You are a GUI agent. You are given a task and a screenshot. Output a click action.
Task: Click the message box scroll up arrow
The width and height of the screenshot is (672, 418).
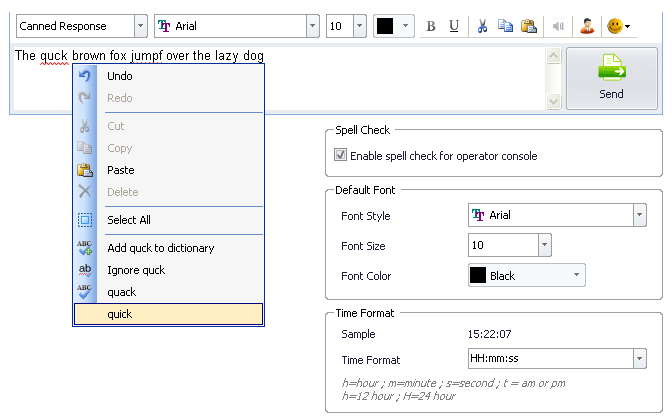(x=554, y=56)
